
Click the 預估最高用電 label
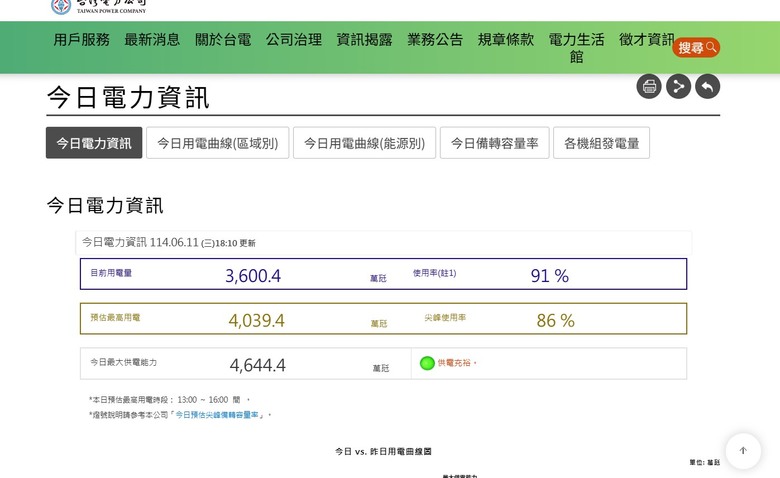[115, 317]
